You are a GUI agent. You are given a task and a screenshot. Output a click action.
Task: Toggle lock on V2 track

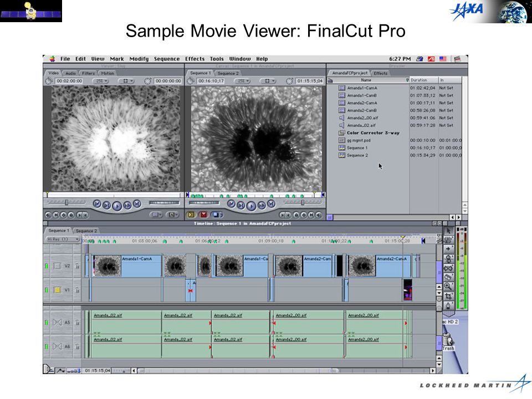[x=78, y=265]
